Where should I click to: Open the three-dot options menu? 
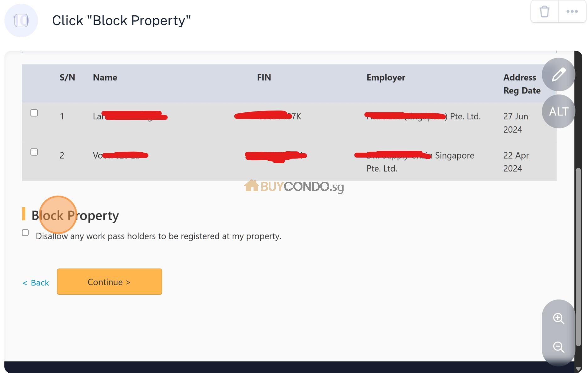[572, 11]
